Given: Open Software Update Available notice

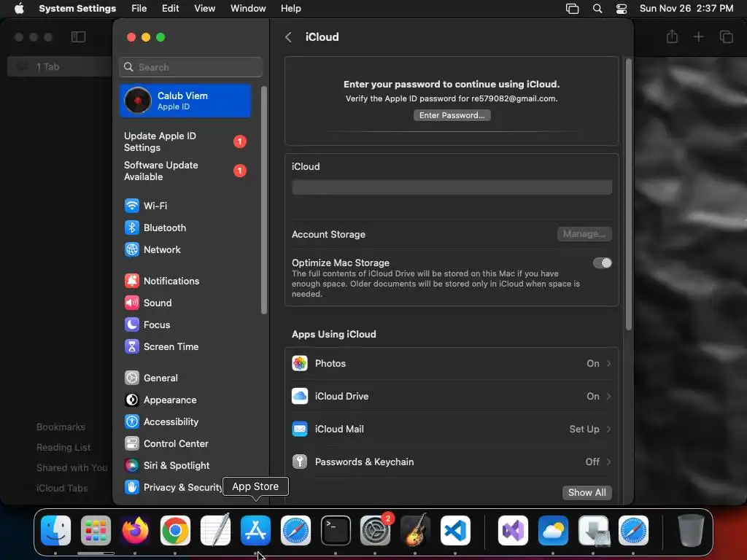Looking at the screenshot, I should (x=185, y=171).
